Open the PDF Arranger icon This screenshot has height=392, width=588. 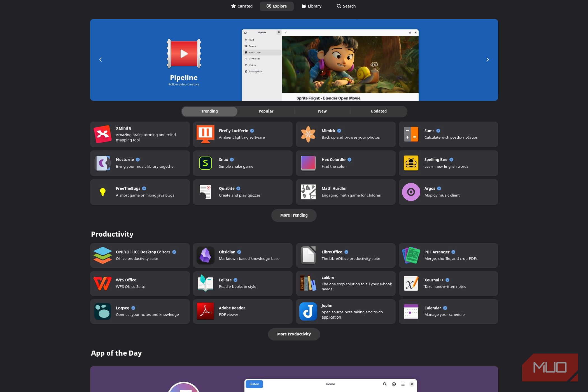click(411, 255)
